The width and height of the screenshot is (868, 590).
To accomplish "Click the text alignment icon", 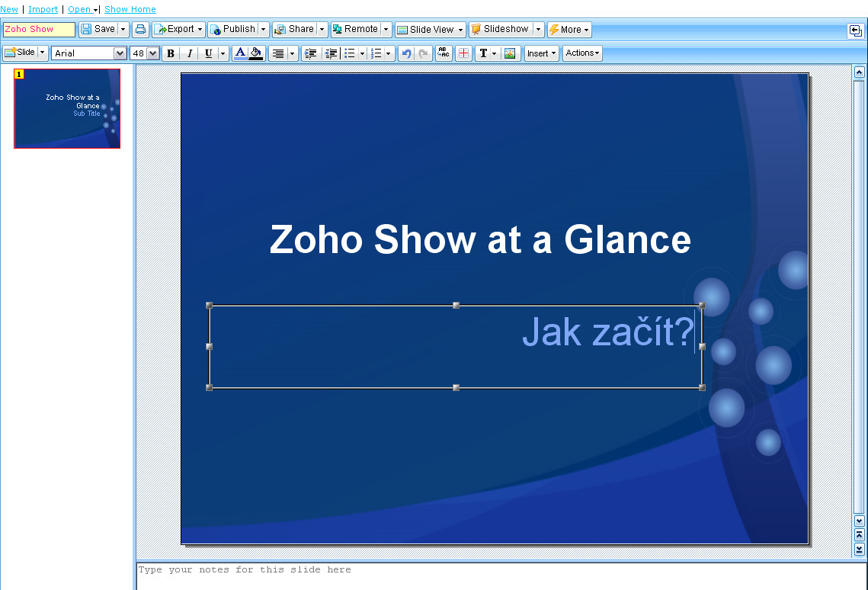I will pyautogui.click(x=278, y=53).
